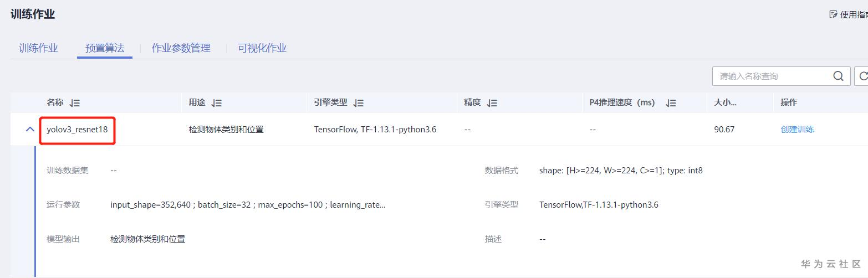Click the shape: [H>=224 data format value
Image resolution: width=868 pixels, height=278 pixels.
(x=621, y=171)
